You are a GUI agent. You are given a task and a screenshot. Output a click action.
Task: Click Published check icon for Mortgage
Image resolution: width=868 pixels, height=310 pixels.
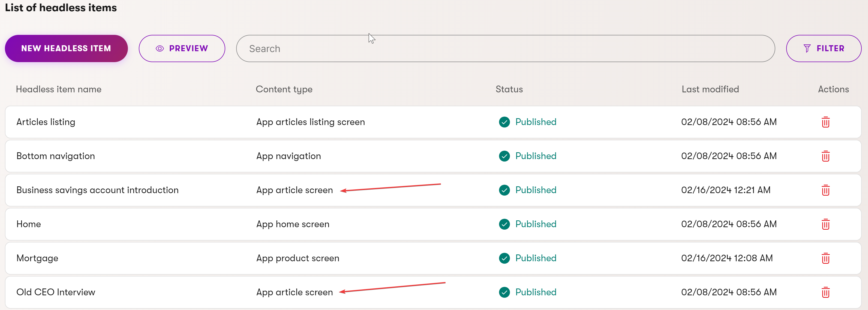tap(504, 258)
